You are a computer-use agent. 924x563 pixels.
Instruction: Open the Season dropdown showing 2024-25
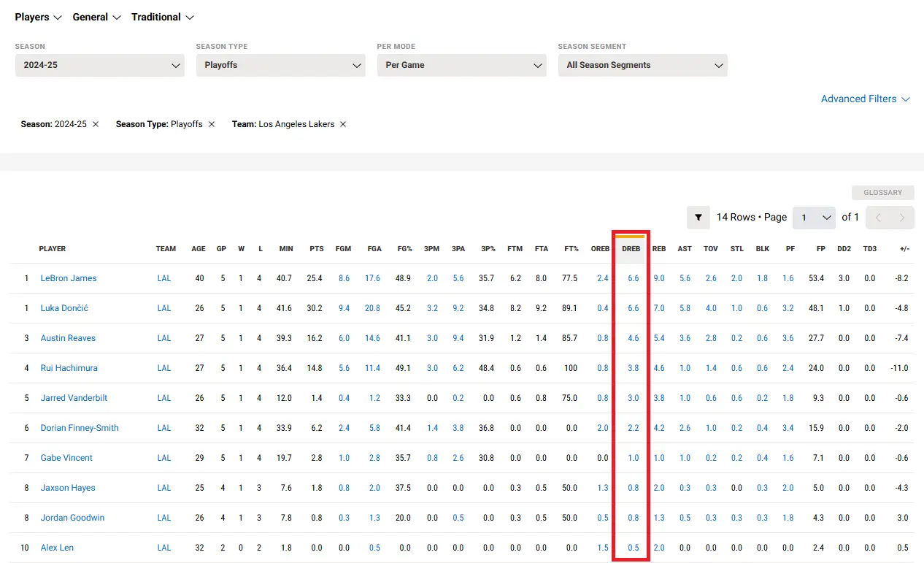click(100, 65)
